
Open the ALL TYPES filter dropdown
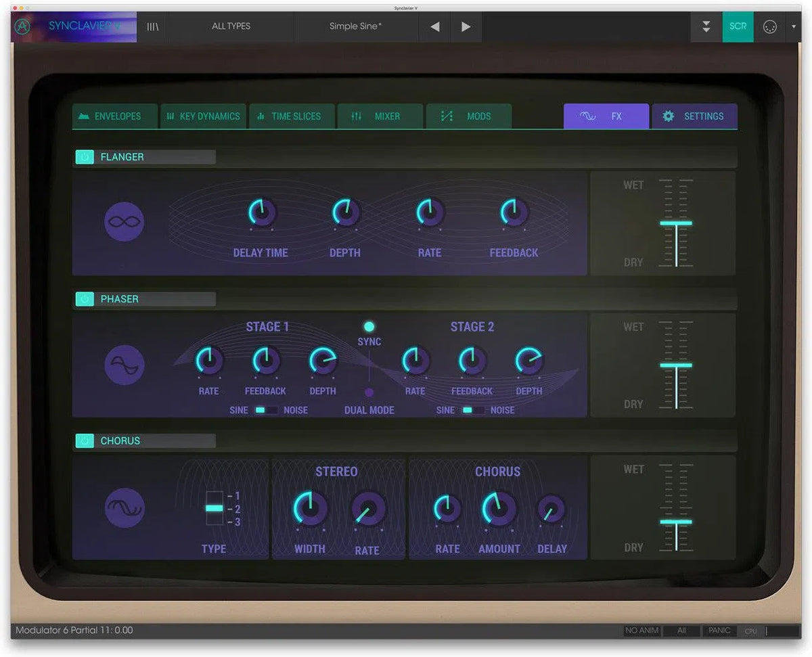[x=231, y=26]
